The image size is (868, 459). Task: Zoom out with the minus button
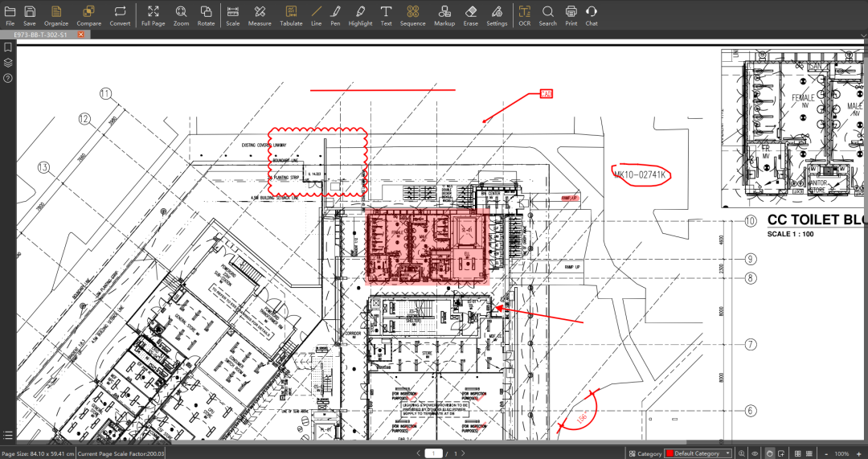(826, 453)
